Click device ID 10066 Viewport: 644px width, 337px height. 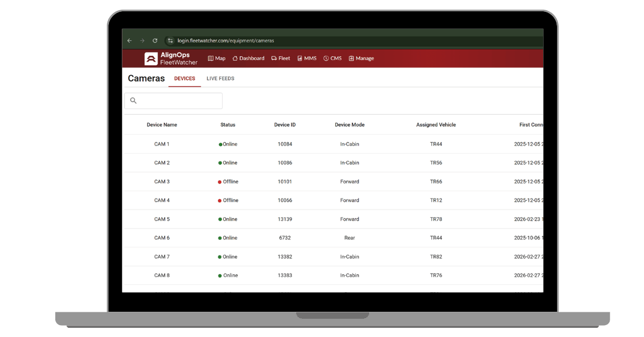coord(285,201)
